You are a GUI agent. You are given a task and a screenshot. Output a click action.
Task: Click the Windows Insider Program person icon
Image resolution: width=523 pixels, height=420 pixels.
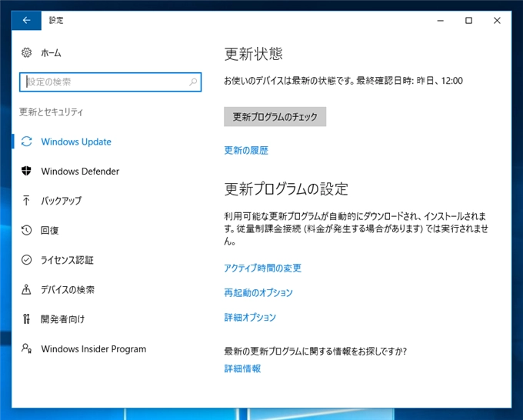[26, 348]
